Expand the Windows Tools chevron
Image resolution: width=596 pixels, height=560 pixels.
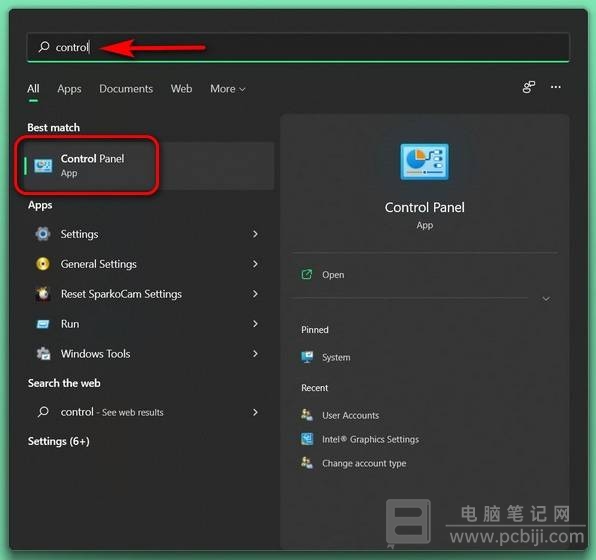[255, 354]
